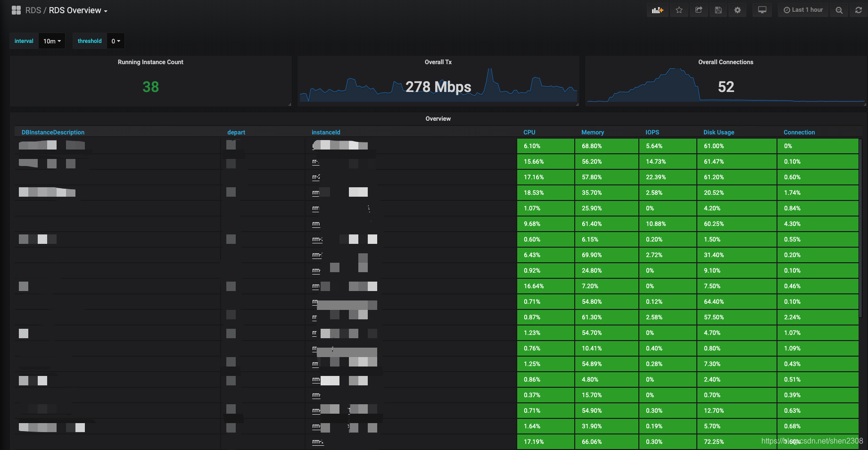Go to the RDS folder link
This screenshot has width=868, height=450.
pos(33,10)
